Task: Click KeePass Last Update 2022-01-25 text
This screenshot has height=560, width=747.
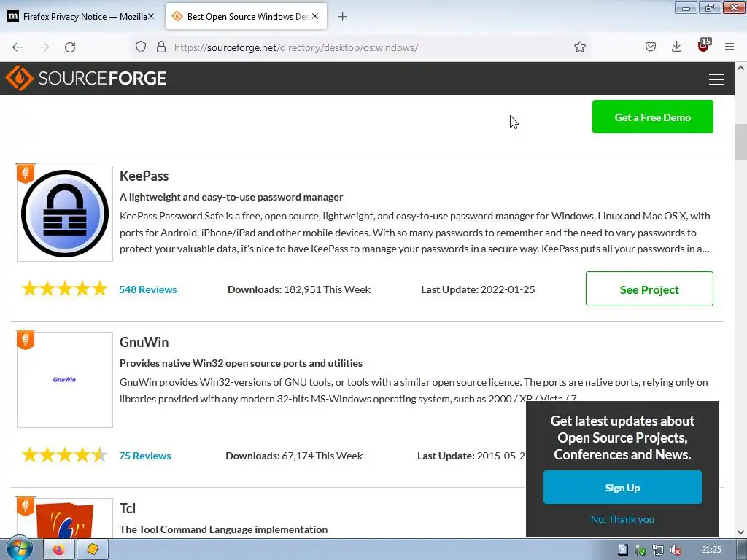Action: pyautogui.click(x=478, y=289)
